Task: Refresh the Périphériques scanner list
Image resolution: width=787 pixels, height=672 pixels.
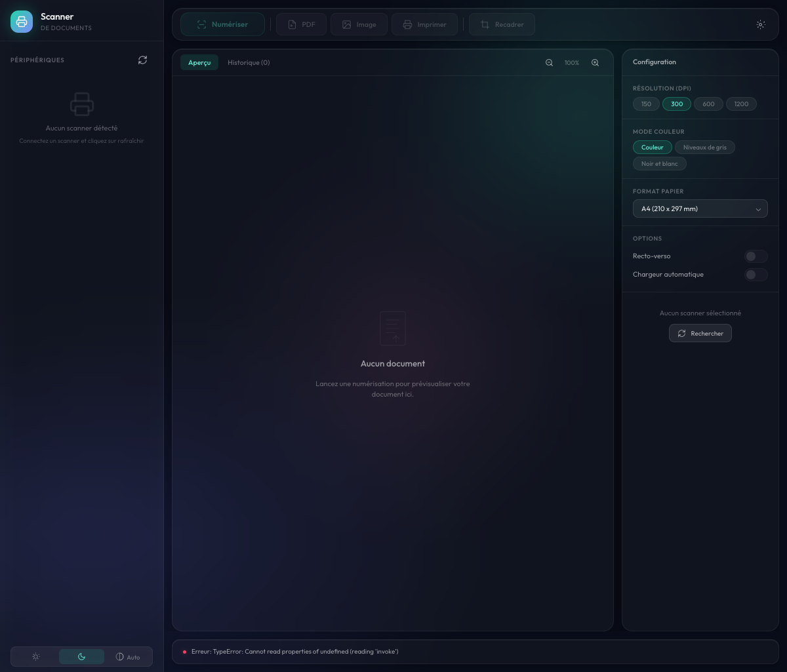Action: 142,60
